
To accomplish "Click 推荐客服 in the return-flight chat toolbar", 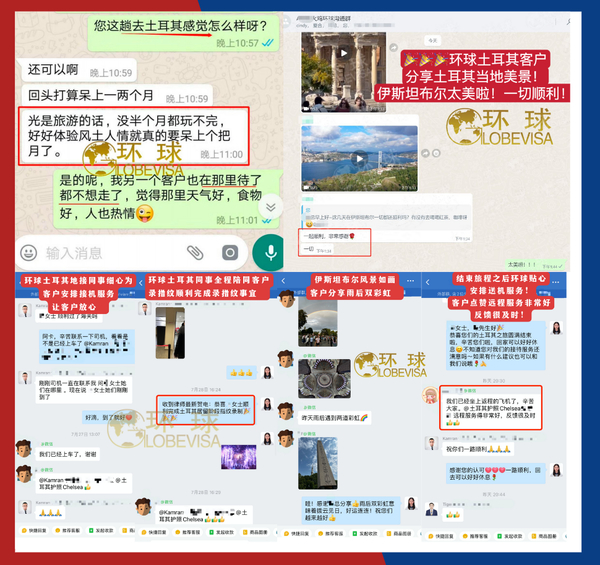I will click(x=475, y=536).
